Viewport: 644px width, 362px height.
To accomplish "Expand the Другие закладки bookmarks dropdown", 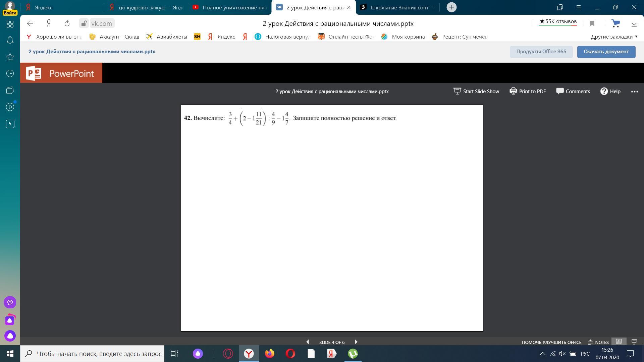I will click(614, 37).
